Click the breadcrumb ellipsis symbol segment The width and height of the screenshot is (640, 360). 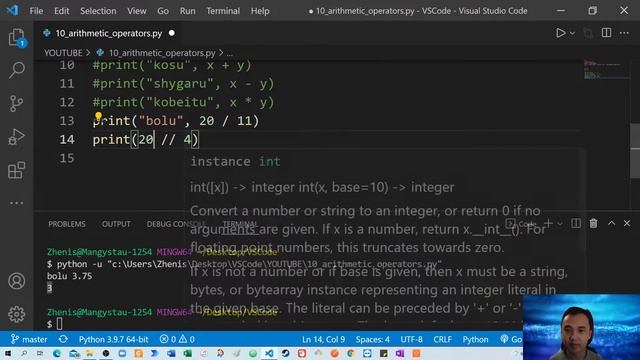(230, 53)
